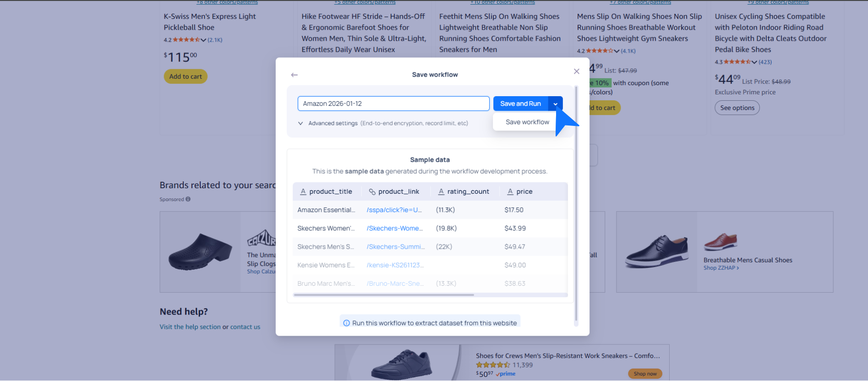Expand Advanced settings section

(x=300, y=123)
